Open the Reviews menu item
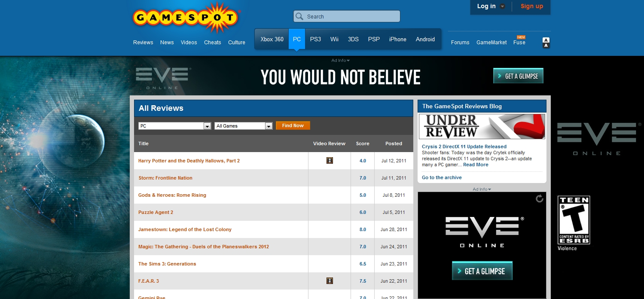 (143, 43)
